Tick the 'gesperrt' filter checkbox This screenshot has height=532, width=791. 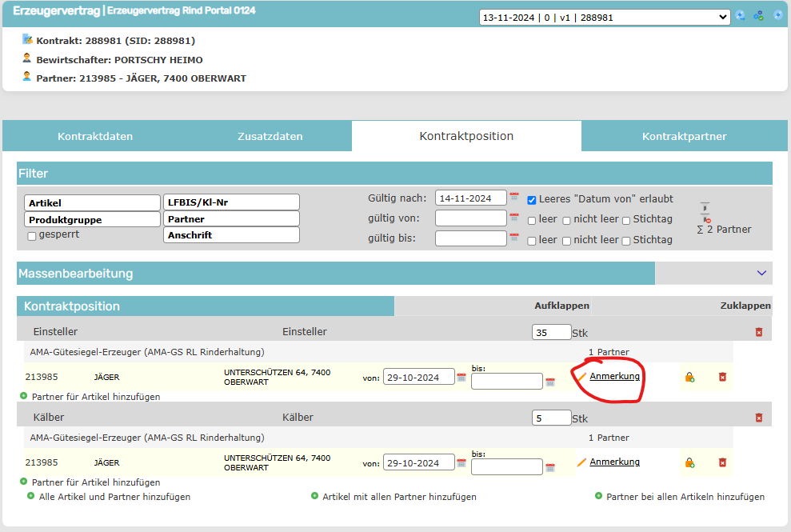coord(32,236)
